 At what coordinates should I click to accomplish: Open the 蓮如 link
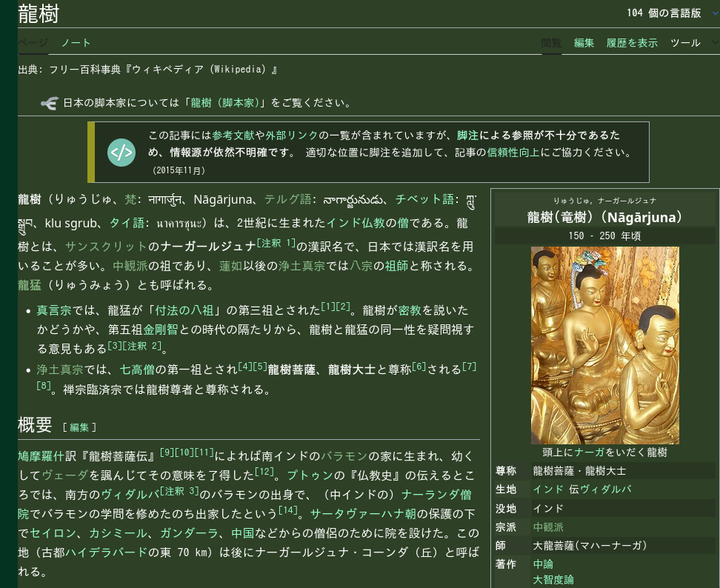click(x=230, y=266)
